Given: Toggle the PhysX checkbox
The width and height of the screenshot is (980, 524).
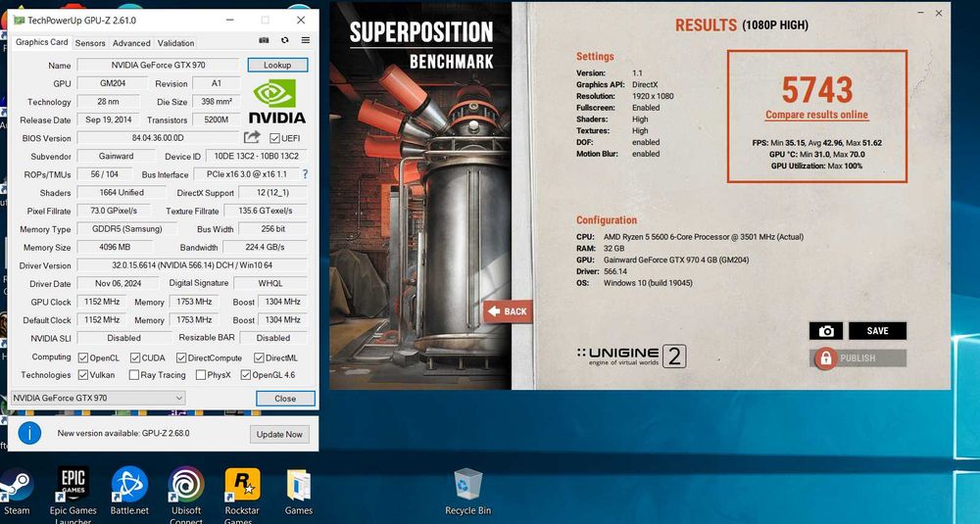Looking at the screenshot, I should (x=201, y=375).
